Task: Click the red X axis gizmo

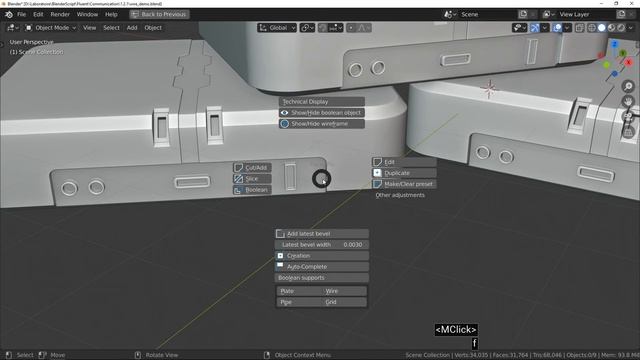Action: (x=629, y=62)
